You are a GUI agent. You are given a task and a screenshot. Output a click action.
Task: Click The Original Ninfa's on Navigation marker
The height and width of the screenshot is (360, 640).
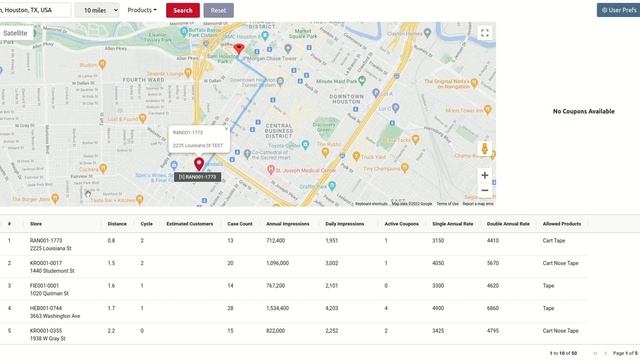(474, 83)
